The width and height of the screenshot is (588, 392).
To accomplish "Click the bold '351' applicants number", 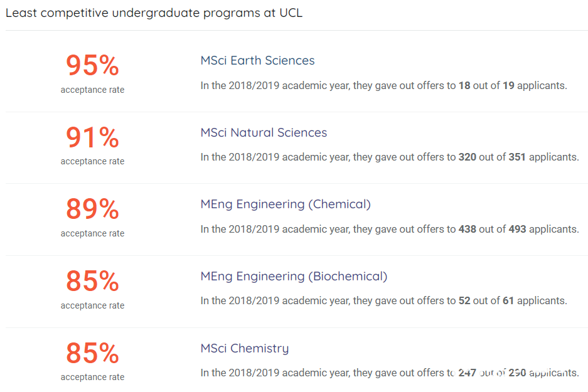I will click(x=516, y=157).
